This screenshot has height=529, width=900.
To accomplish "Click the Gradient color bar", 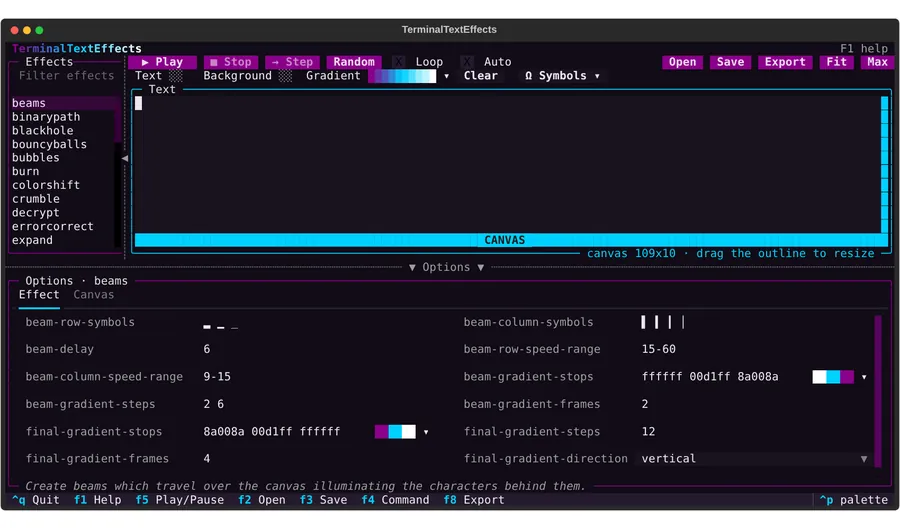I will pyautogui.click(x=402, y=76).
